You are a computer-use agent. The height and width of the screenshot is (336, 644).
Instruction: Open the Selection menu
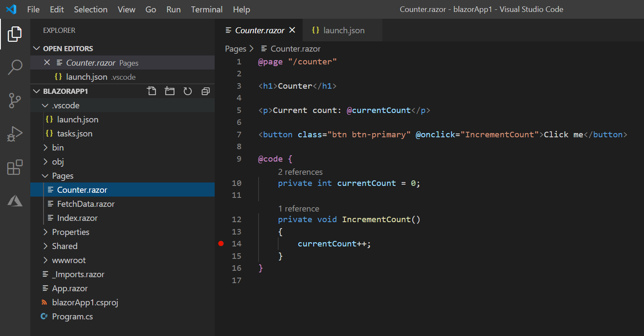91,9
